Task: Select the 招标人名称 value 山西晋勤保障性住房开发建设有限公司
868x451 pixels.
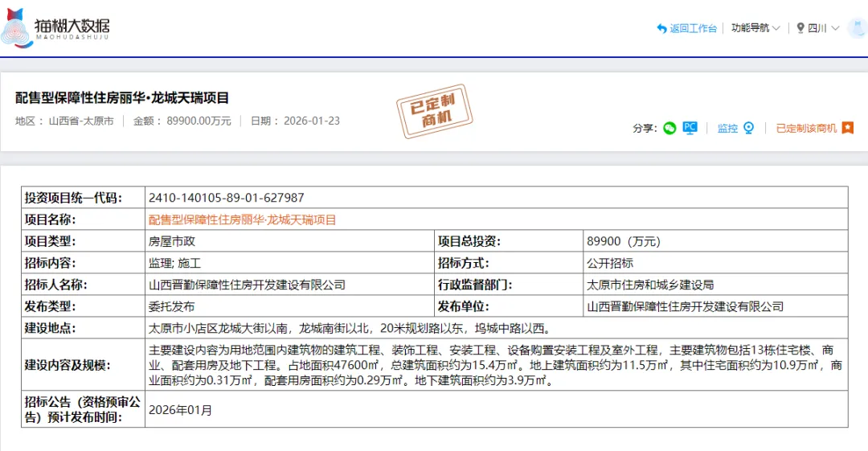Action: [247, 285]
